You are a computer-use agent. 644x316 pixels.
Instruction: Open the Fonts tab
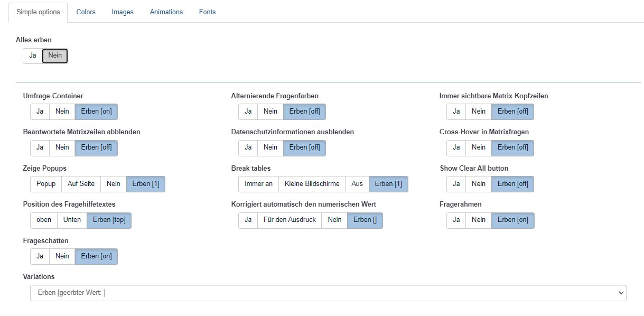pyautogui.click(x=207, y=12)
